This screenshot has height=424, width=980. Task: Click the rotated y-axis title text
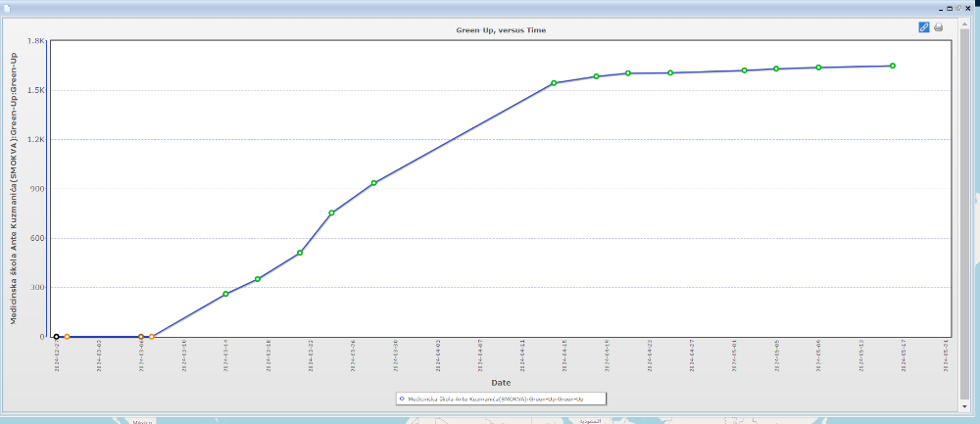15,189
